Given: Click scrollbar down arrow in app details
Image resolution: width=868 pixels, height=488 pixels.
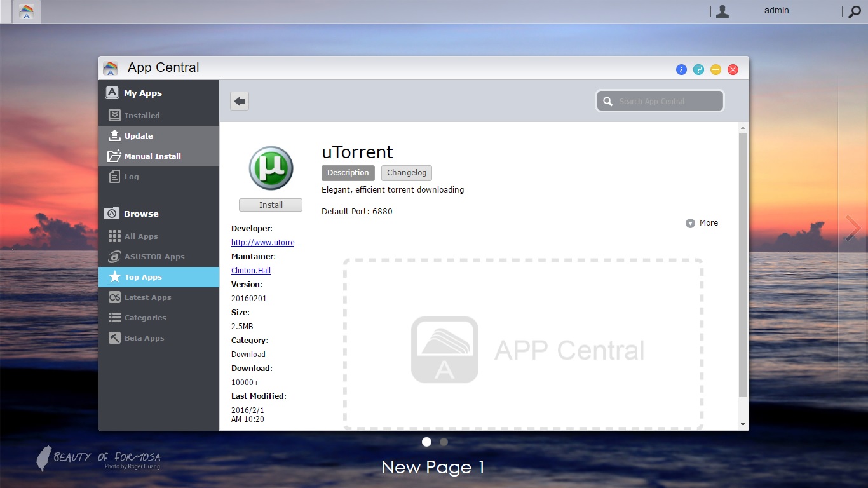Looking at the screenshot, I should coord(743,424).
